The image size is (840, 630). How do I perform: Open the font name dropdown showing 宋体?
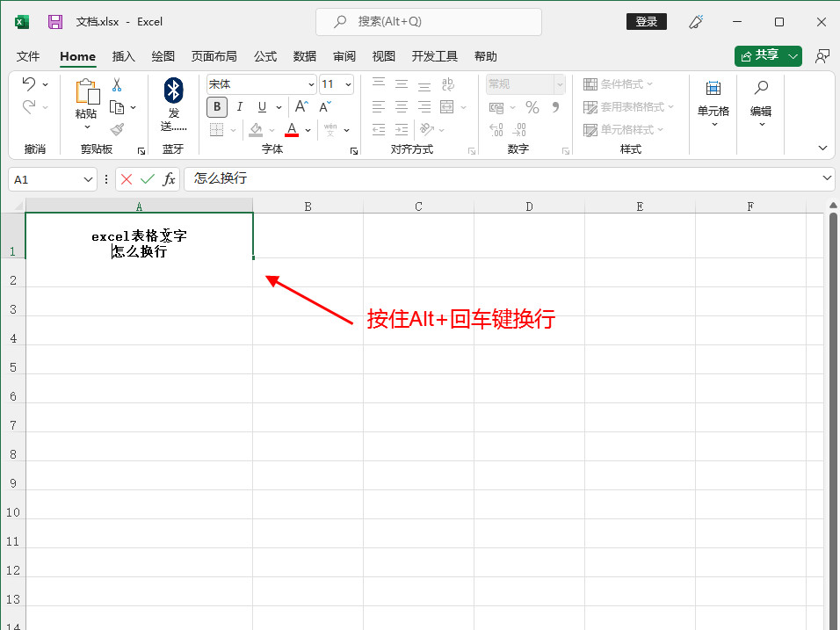pyautogui.click(x=311, y=85)
